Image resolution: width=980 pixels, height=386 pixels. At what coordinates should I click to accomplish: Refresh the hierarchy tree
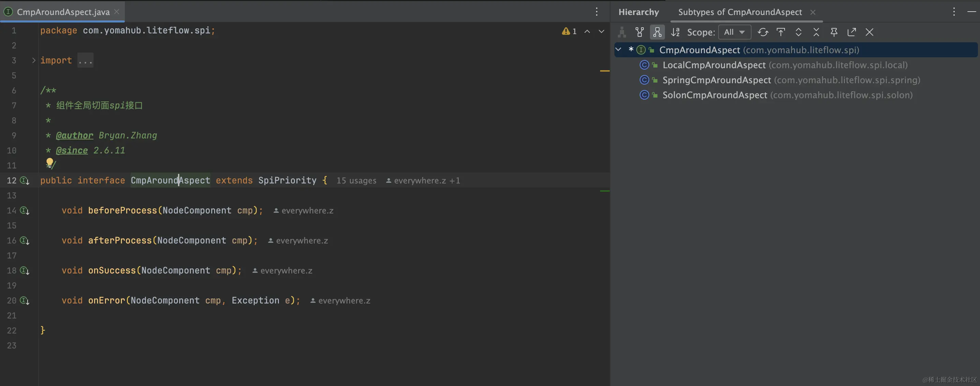tap(763, 32)
